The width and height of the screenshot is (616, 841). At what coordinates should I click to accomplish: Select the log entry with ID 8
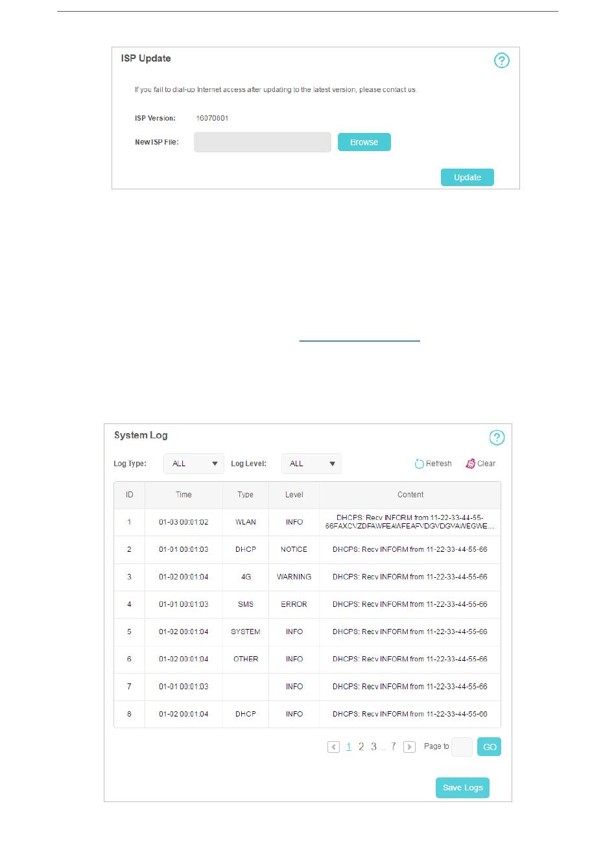[x=307, y=714]
